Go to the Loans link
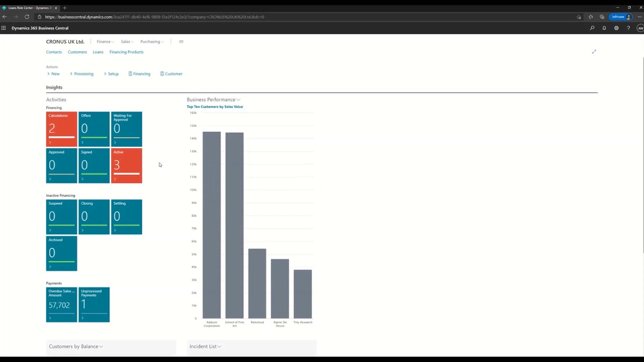The image size is (644, 362). point(98,52)
